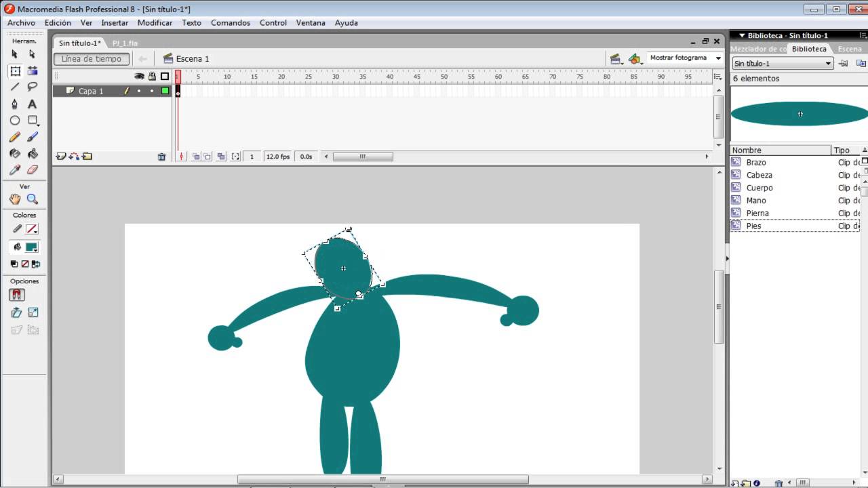Click the Swap Colors icon
This screenshot has height=488, width=868.
36,264
